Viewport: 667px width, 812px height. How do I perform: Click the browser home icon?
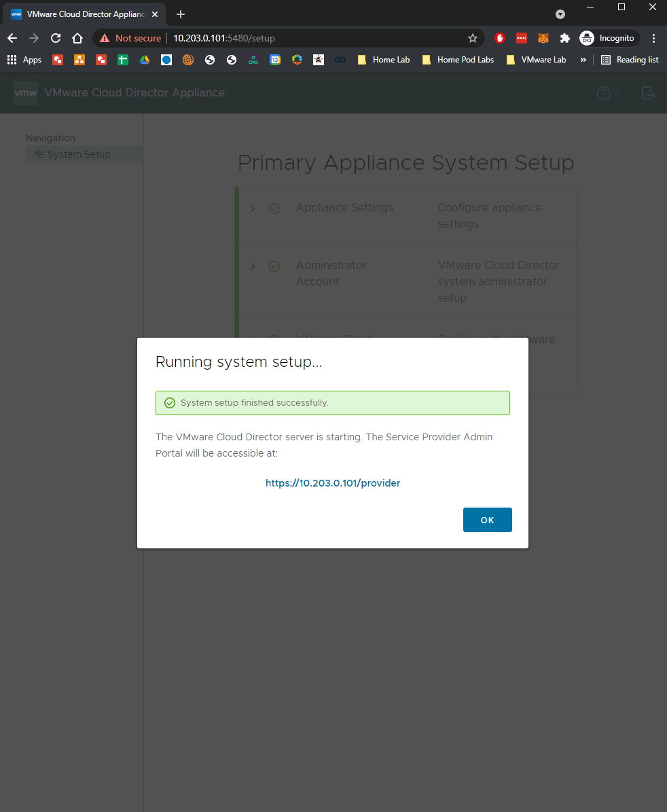77,38
